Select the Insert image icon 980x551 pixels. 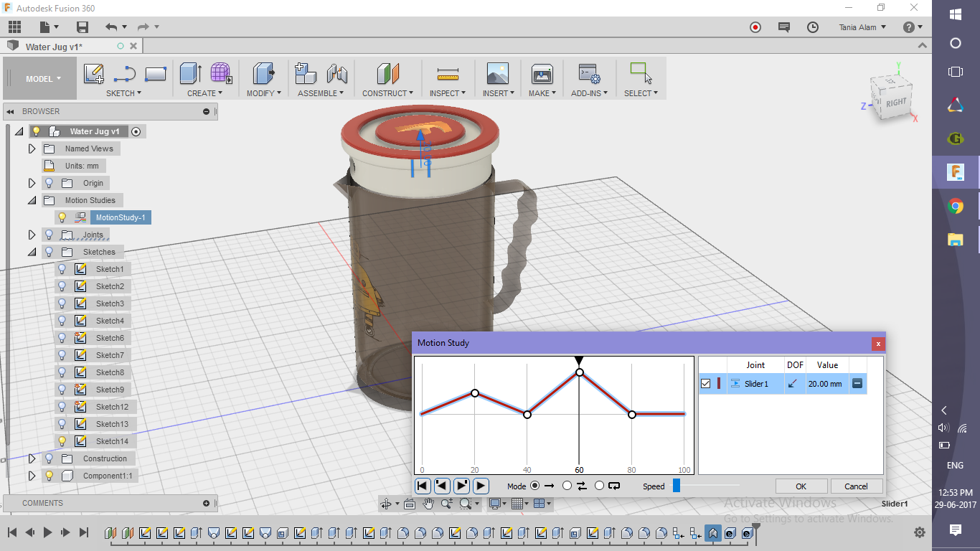tap(497, 74)
